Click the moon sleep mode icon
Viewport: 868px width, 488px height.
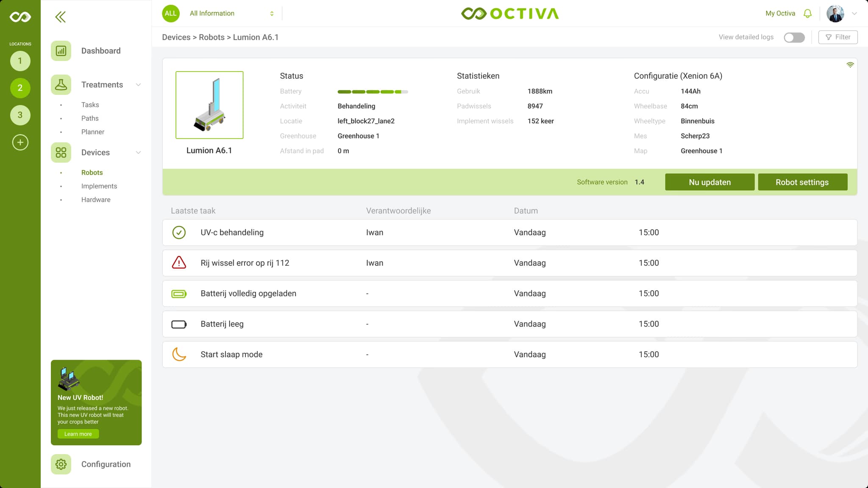179,354
